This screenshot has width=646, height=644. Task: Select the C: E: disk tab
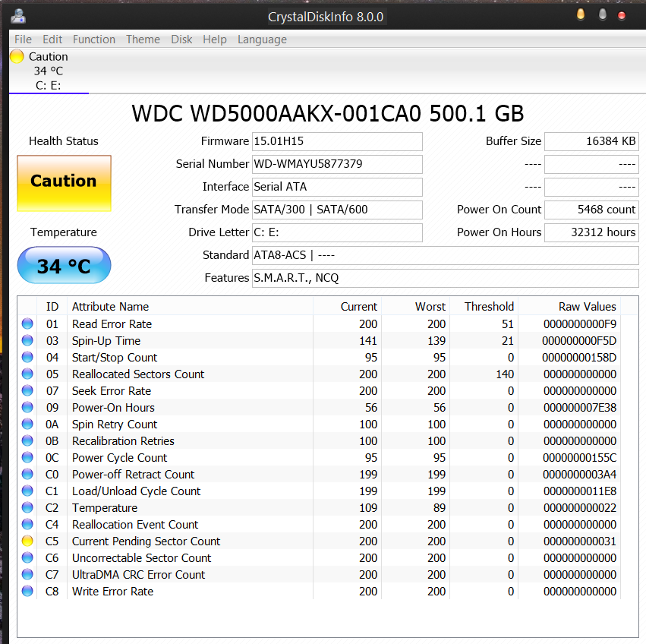[49, 85]
